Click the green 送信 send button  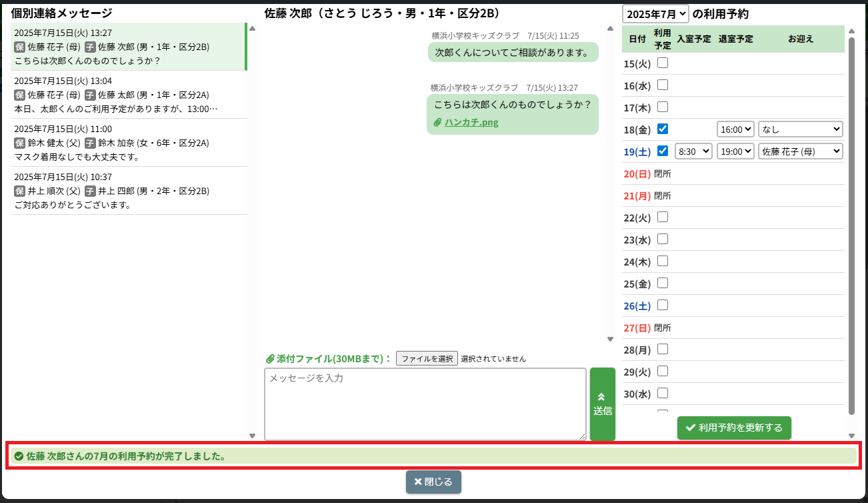click(x=603, y=404)
